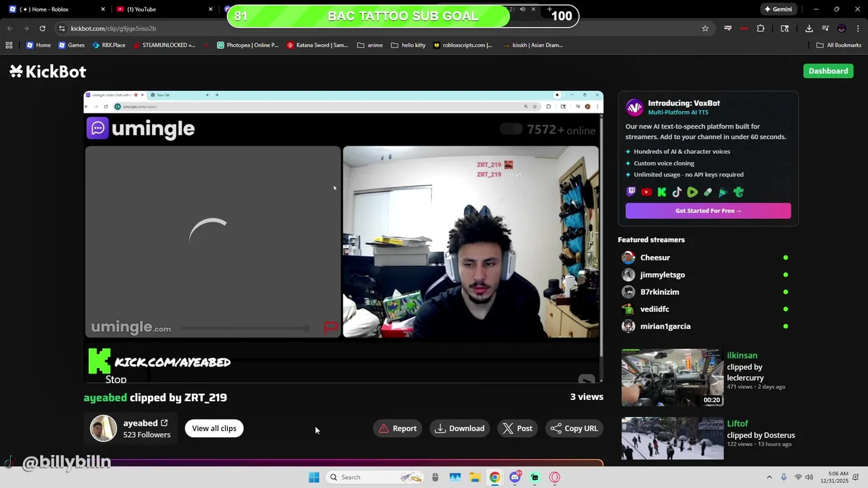Post the clip to X
The height and width of the screenshot is (488, 868).
[517, 428]
